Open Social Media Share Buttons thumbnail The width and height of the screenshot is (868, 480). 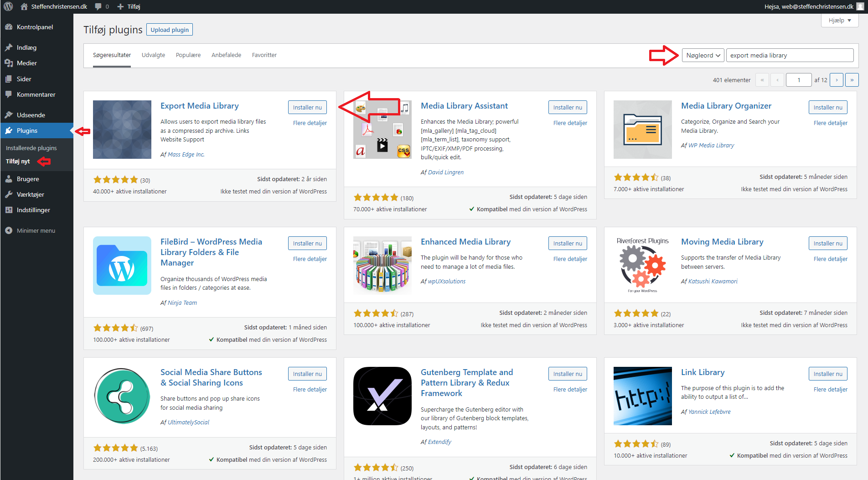pyautogui.click(x=122, y=396)
